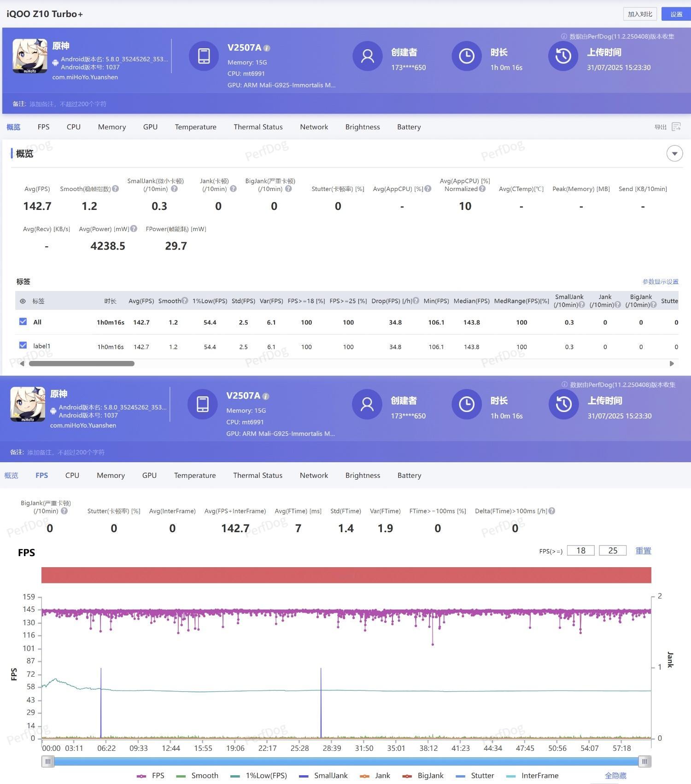Open the CPU tab in the upper tab bar
691x784 pixels.
[74, 127]
